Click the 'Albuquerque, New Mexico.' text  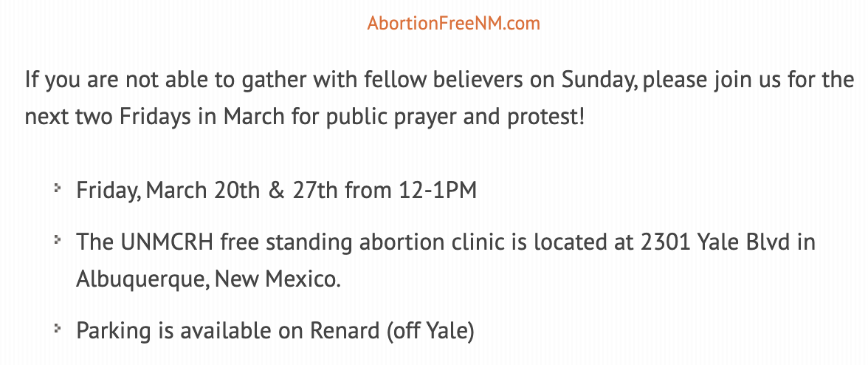(x=208, y=279)
